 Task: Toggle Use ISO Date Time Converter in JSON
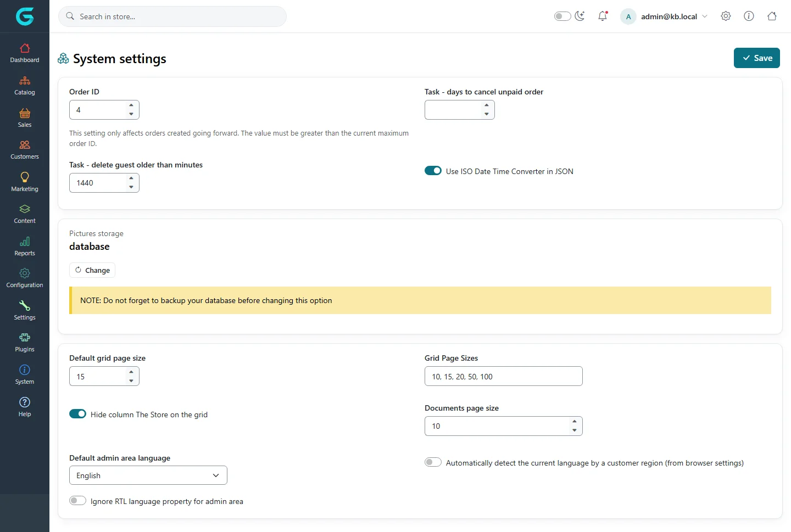point(433,171)
